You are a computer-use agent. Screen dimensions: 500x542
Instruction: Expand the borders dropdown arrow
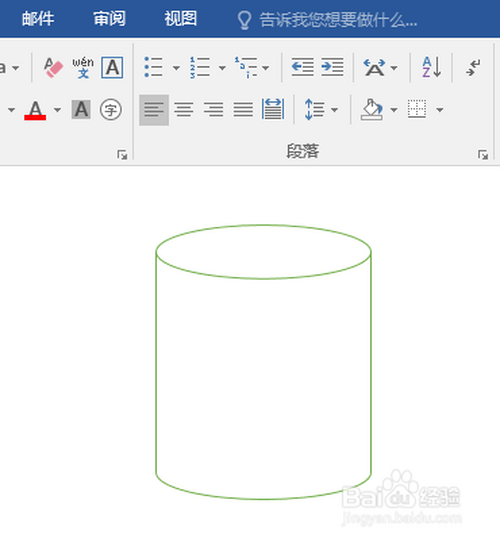pos(440,110)
